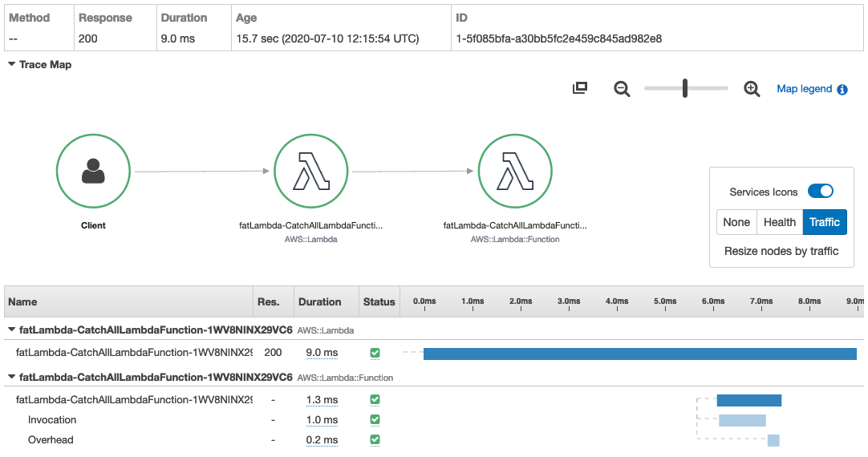Select the Traffic resize option
The image size is (868, 457).
pos(824,222)
